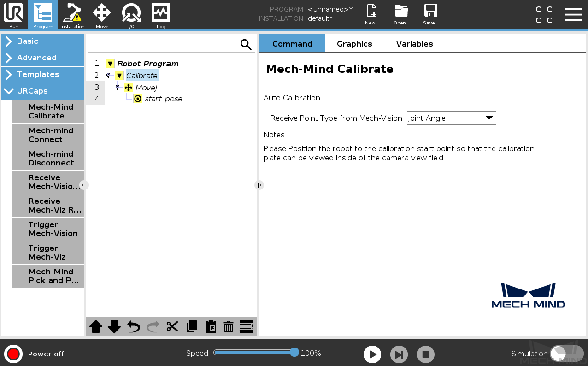Screen dimensions: 588x366
Task: Select the Robot Program root node
Action: click(x=147, y=64)
